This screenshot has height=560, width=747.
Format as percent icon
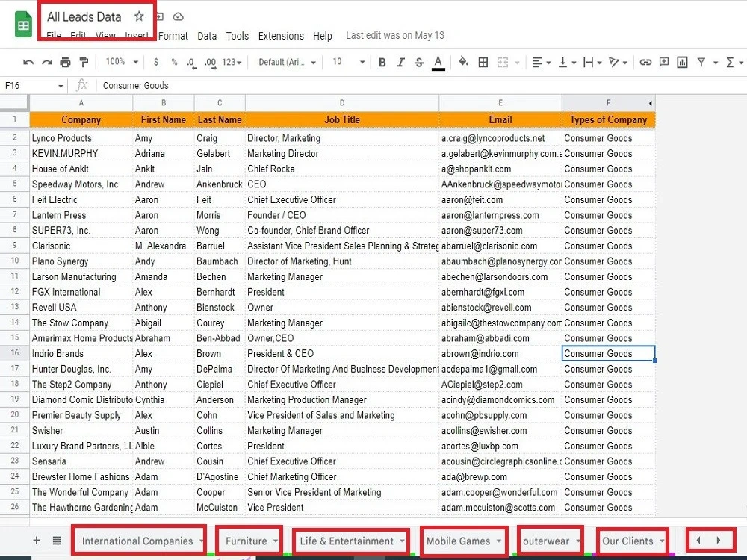[174, 62]
